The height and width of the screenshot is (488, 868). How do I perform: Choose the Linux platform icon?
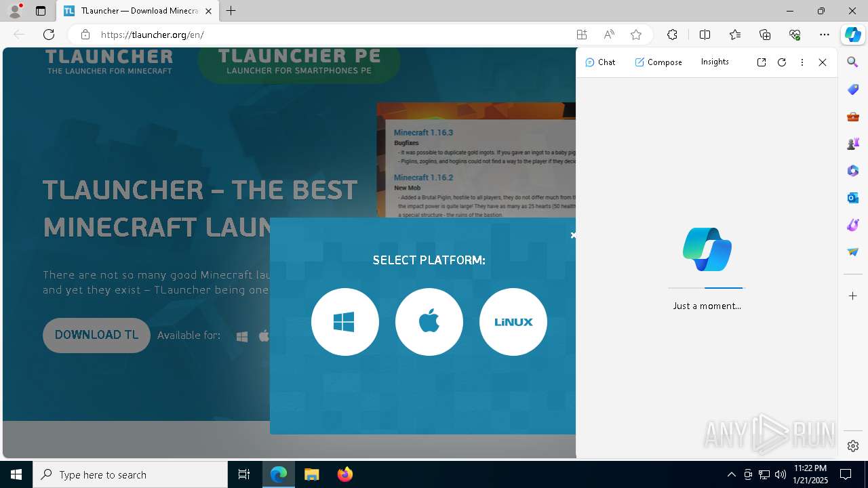coord(513,322)
